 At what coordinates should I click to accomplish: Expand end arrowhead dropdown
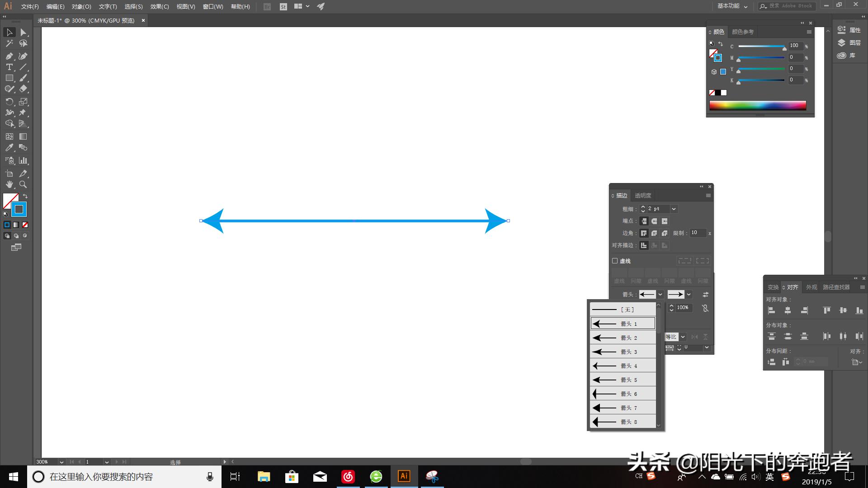click(x=689, y=295)
